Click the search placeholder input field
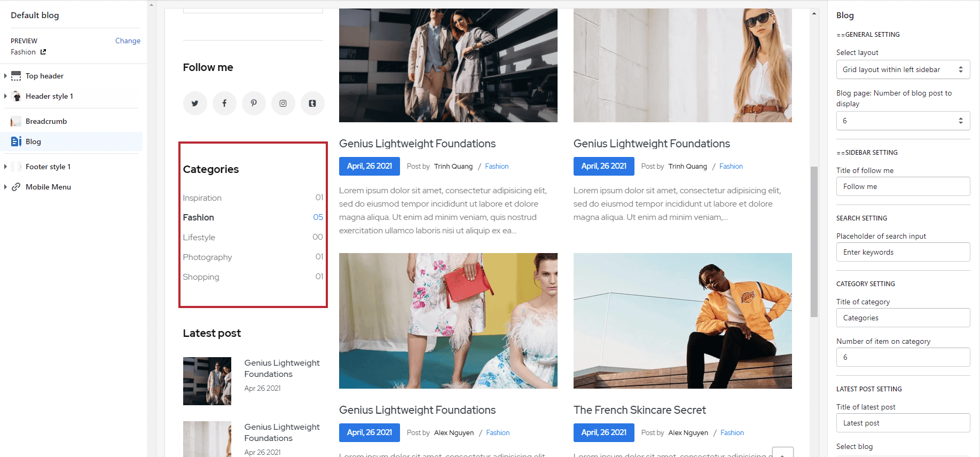This screenshot has height=457, width=980. pos(903,253)
